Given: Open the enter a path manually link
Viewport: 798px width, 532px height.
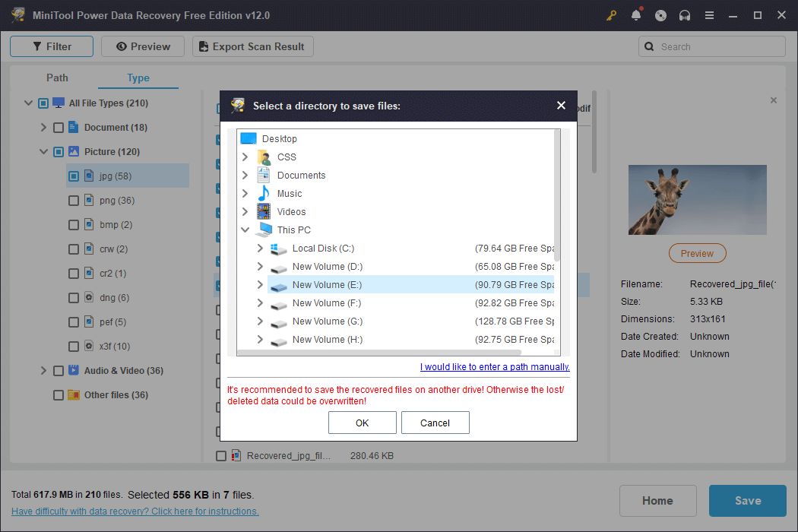Looking at the screenshot, I should pos(495,366).
